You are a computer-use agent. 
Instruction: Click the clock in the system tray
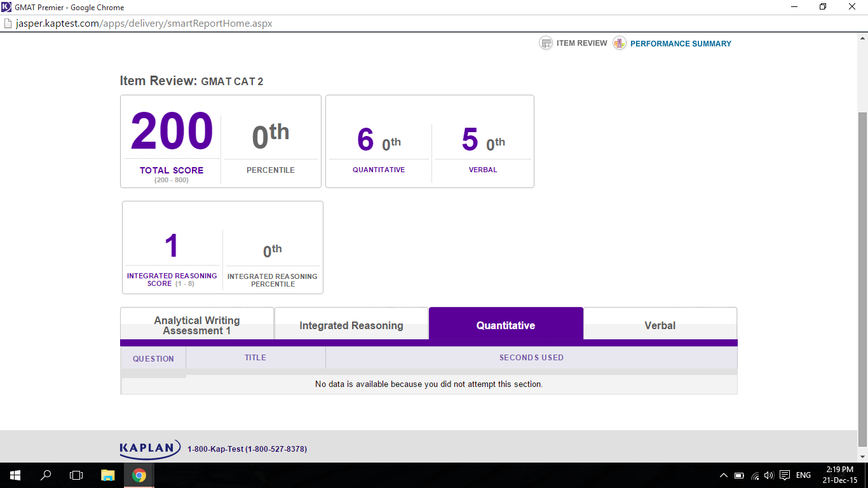pyautogui.click(x=840, y=475)
